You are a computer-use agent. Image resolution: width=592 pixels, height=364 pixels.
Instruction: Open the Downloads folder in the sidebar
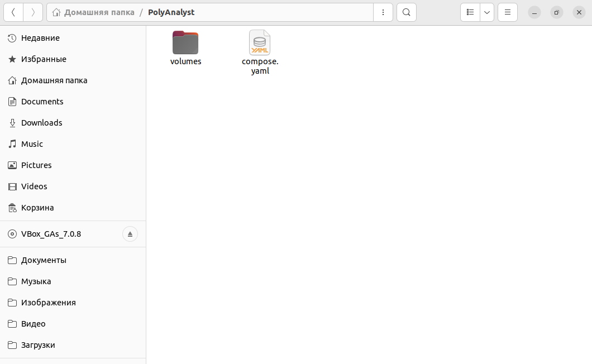point(41,122)
